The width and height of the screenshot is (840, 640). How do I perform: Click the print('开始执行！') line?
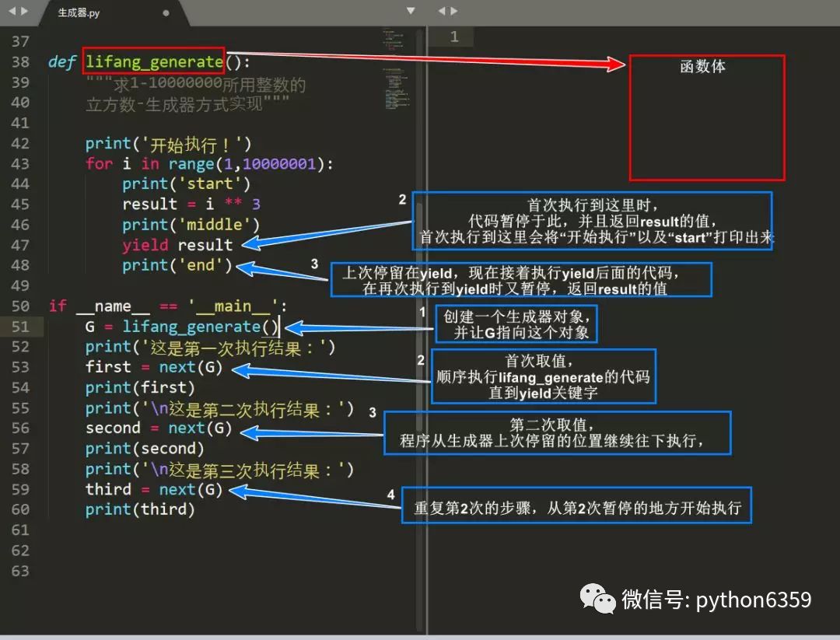point(168,144)
